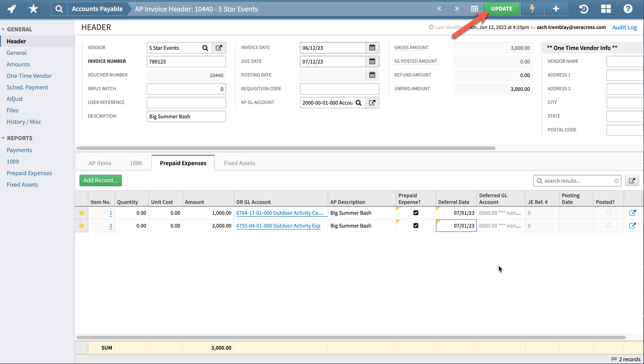The image size is (644, 364).
Task: Collapse the GENERAL sidebar section
Action: coord(3,29)
